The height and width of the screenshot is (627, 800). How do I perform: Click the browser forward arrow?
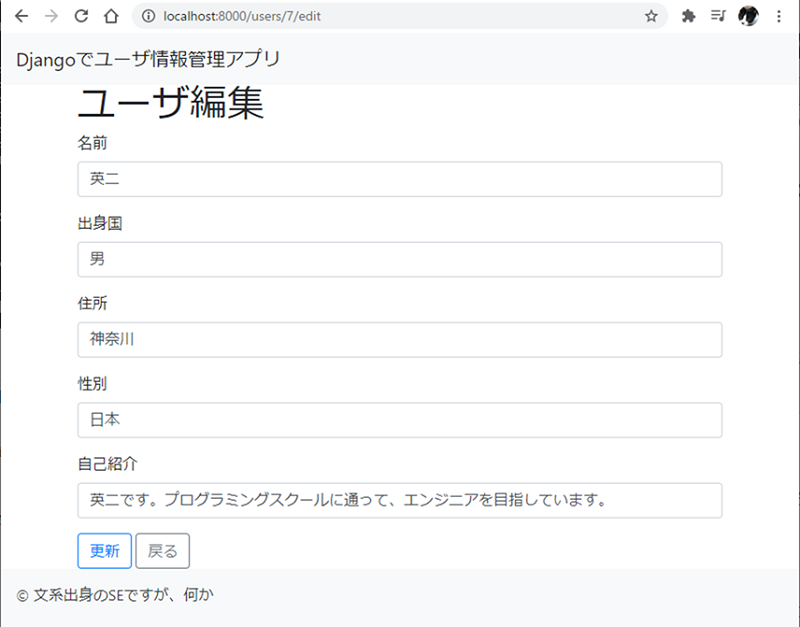[x=51, y=16]
